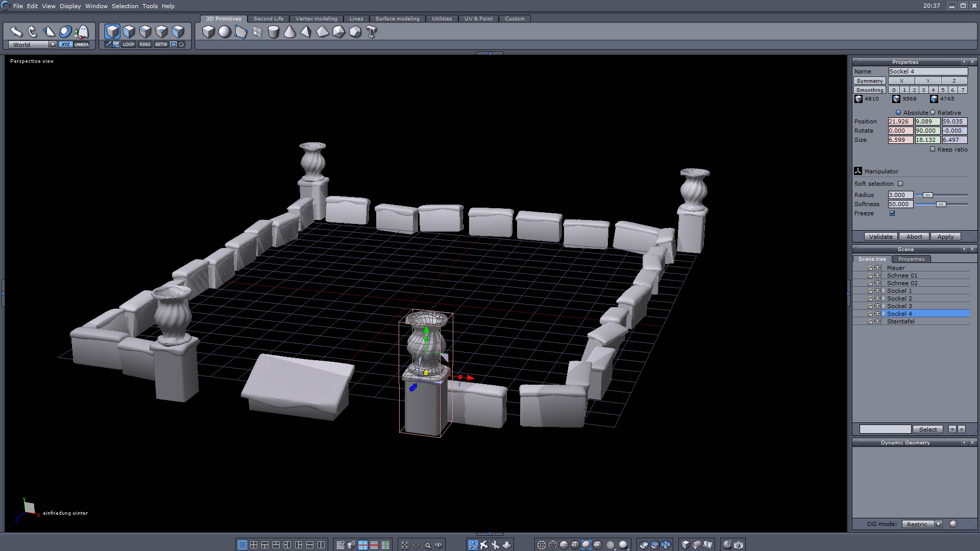This screenshot has height=551, width=980.
Task: Select the cone primitive icon
Action: pyautogui.click(x=289, y=32)
